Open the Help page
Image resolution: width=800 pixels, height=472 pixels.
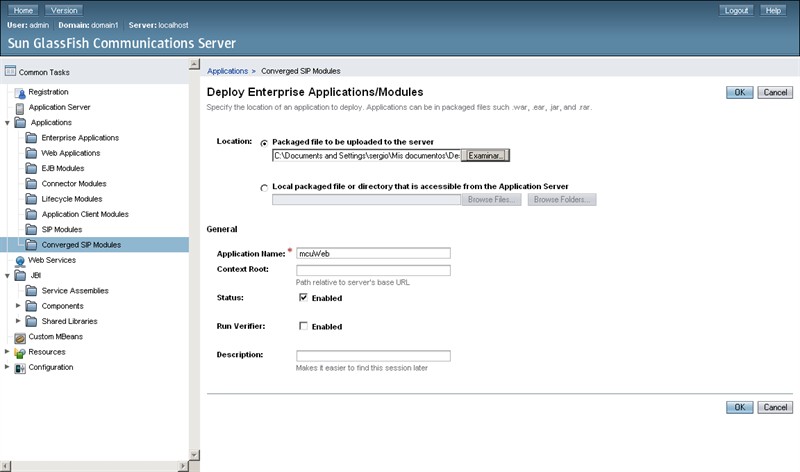(x=773, y=10)
